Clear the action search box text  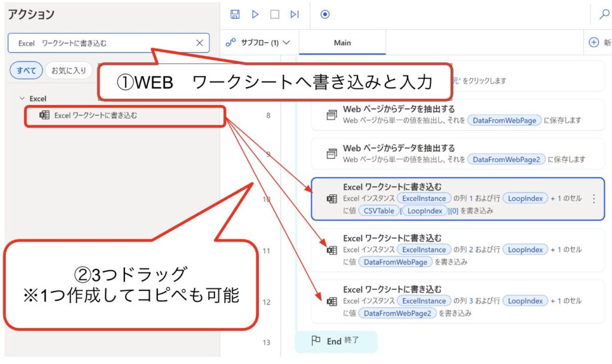click(200, 43)
